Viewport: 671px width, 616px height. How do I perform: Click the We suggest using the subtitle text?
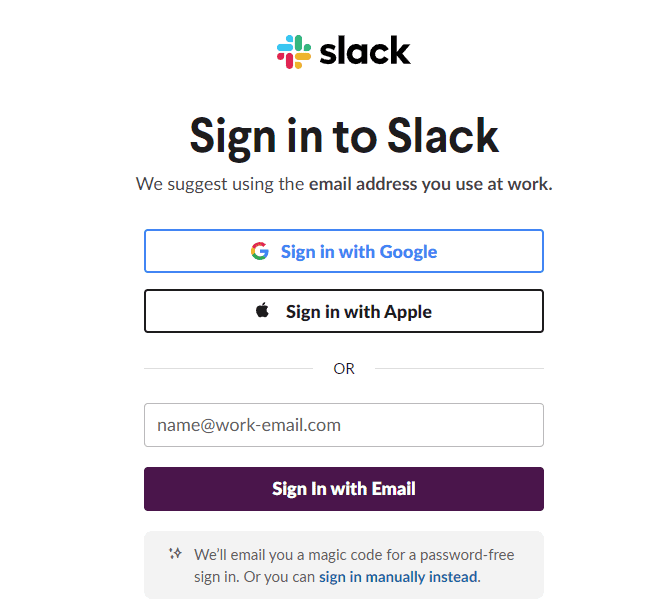tap(220, 184)
